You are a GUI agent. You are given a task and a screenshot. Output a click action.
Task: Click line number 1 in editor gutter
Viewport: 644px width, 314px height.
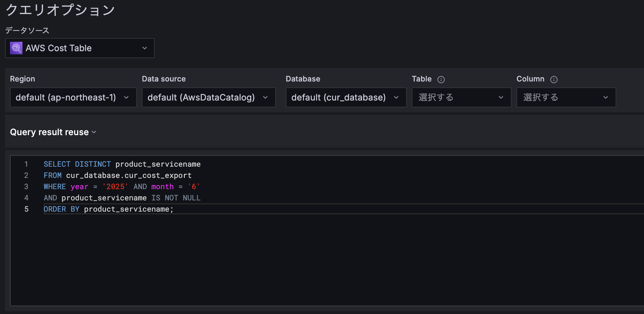(26, 164)
